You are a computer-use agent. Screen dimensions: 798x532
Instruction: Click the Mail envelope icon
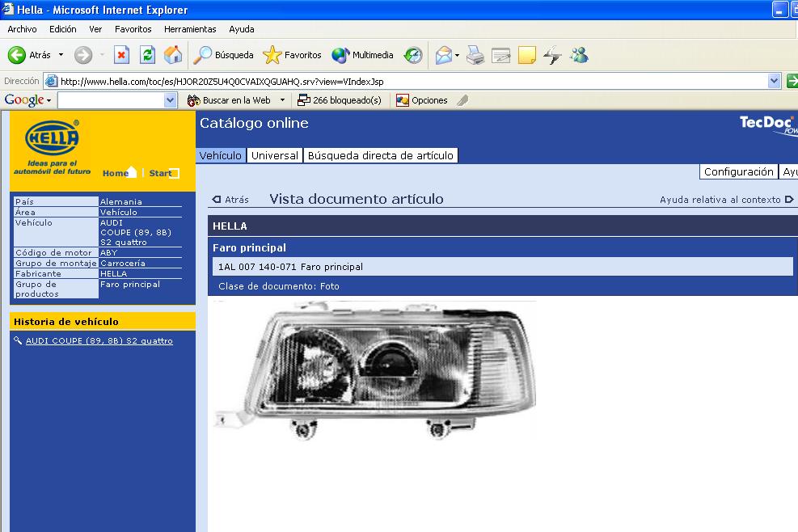click(x=444, y=55)
